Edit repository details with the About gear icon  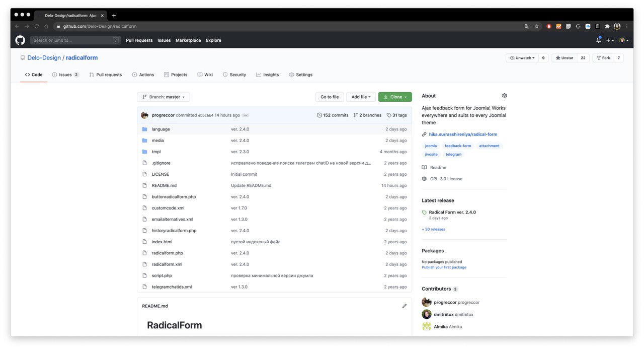[x=505, y=96]
